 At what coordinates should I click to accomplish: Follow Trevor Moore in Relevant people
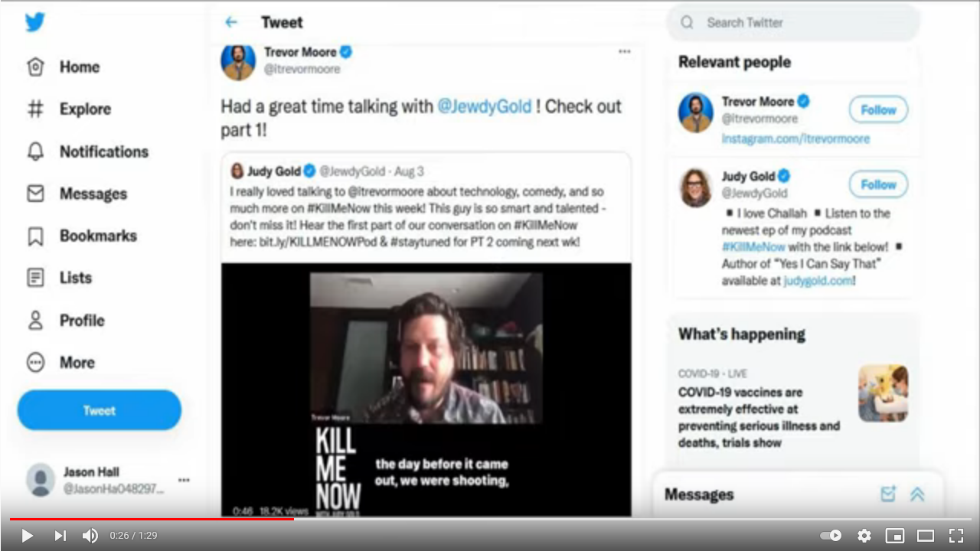(878, 110)
